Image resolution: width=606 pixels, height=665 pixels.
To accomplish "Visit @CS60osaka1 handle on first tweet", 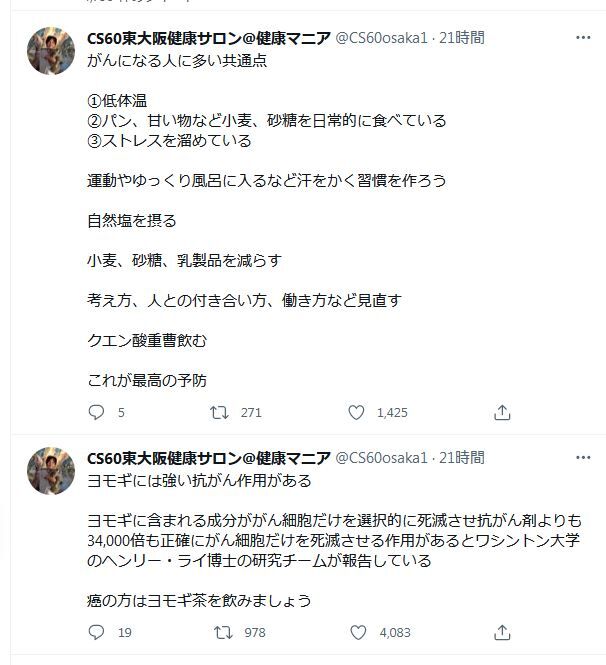I will point(381,38).
